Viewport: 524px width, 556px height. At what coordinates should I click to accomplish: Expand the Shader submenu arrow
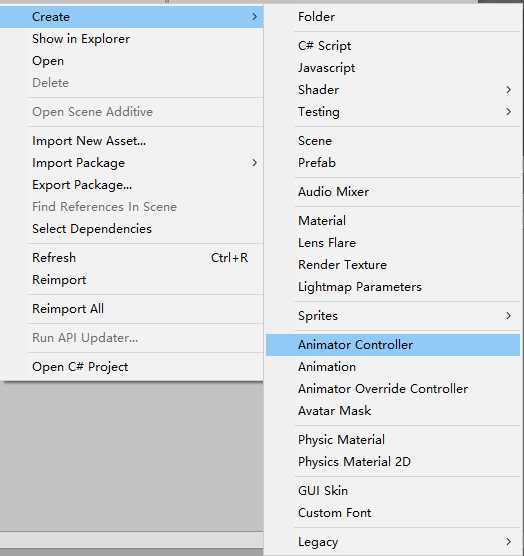tap(508, 90)
